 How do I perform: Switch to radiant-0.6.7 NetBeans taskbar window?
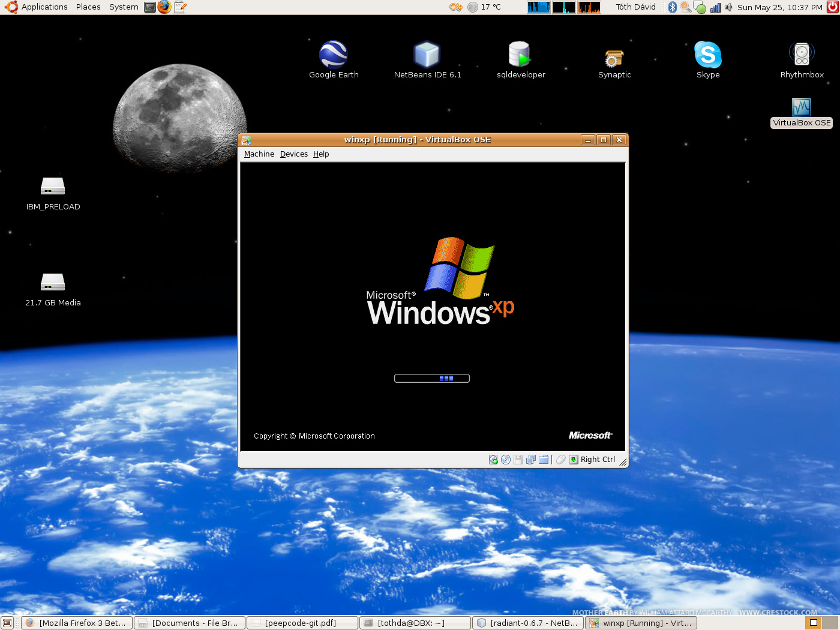528,623
